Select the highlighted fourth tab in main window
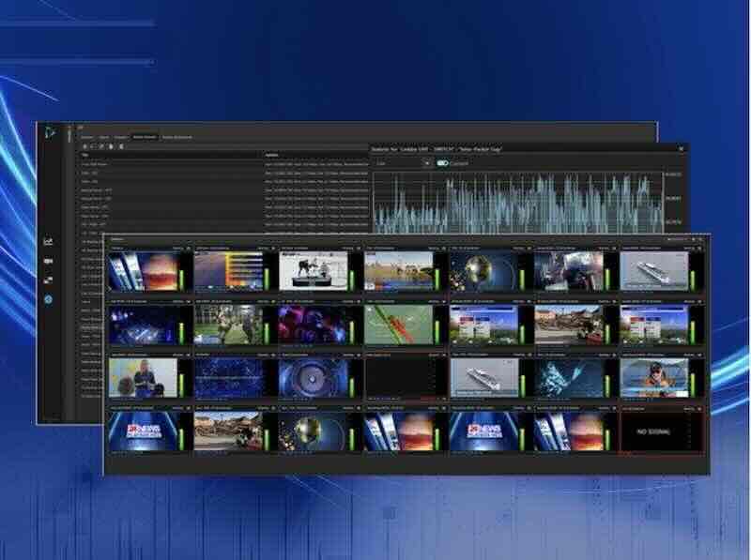The height and width of the screenshot is (560, 751). coord(144,137)
